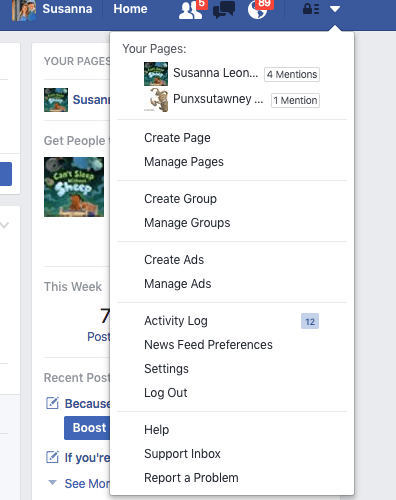
Task: Collapse the account dropdown arrow
Action: point(335,9)
